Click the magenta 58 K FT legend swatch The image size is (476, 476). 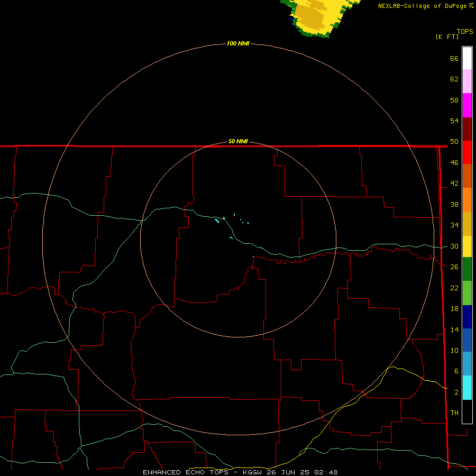[467, 105]
